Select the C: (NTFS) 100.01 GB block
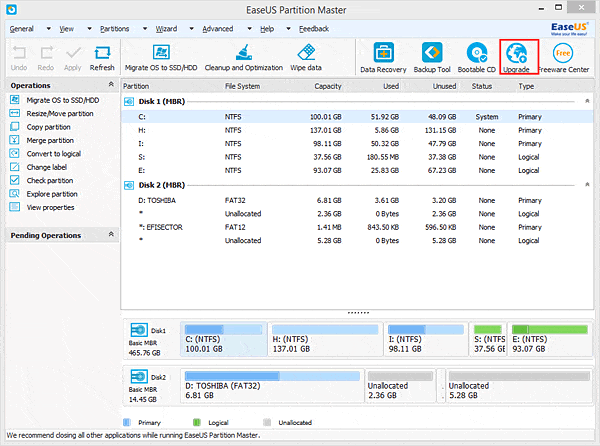This screenshot has width=600, height=446. tap(223, 340)
